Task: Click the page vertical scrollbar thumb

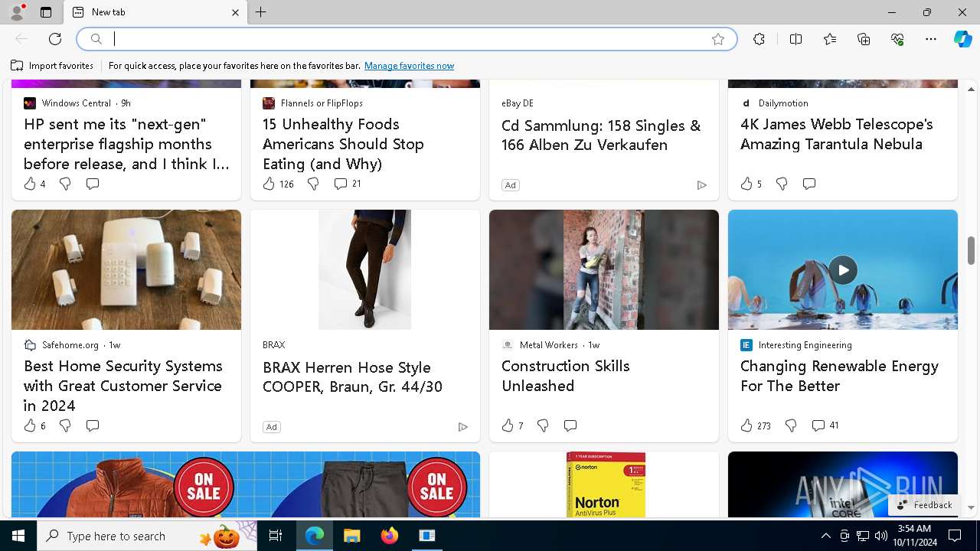Action: (x=971, y=250)
